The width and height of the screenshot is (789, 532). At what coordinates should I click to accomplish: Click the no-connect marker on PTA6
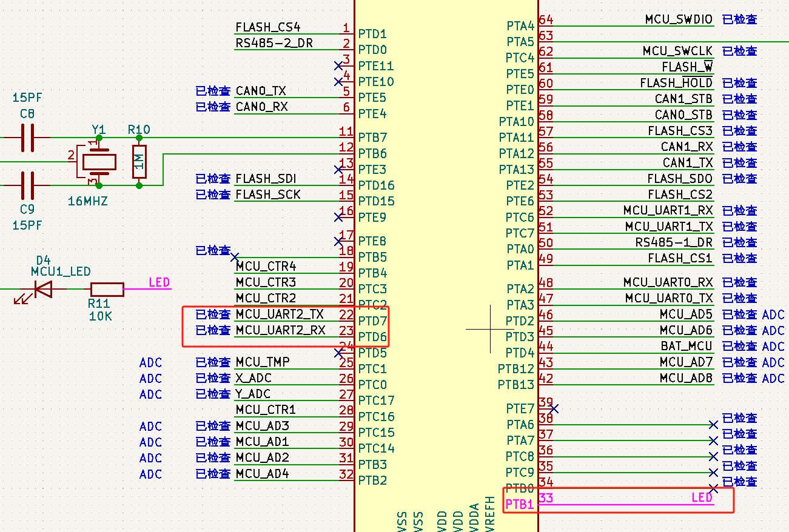coord(713,425)
